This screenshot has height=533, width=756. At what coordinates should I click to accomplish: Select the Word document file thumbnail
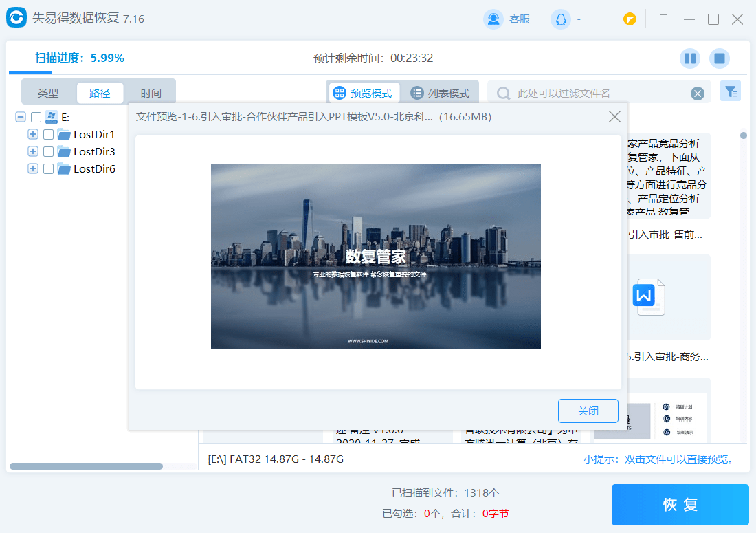[649, 297]
